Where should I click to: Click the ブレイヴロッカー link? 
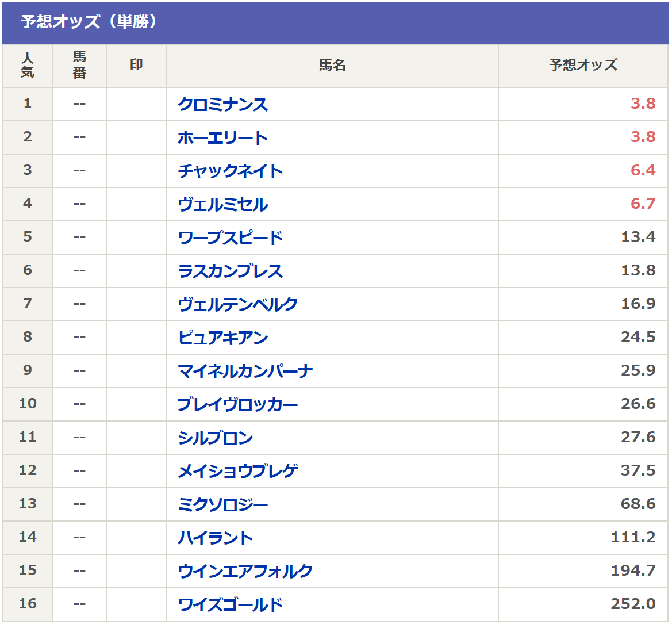coord(238,404)
